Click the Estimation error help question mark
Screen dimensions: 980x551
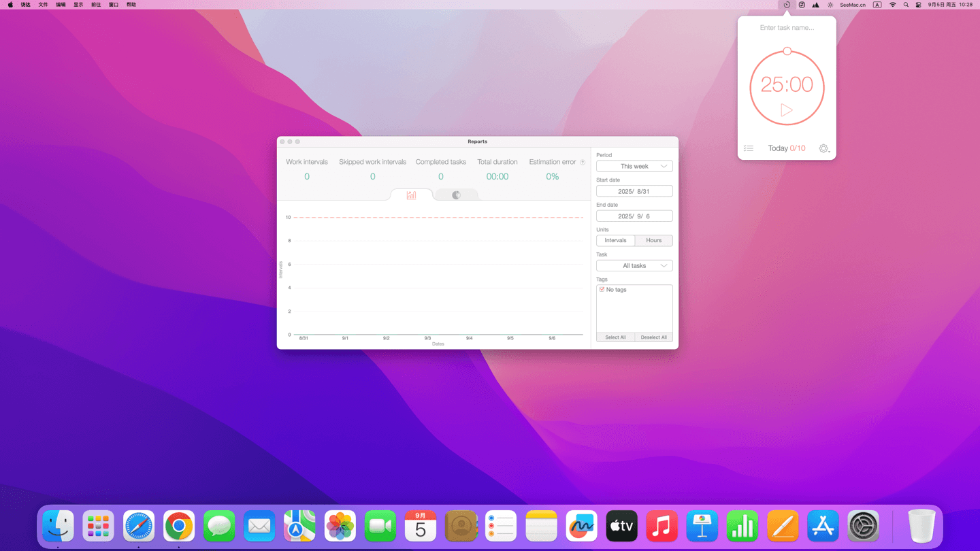tap(583, 163)
